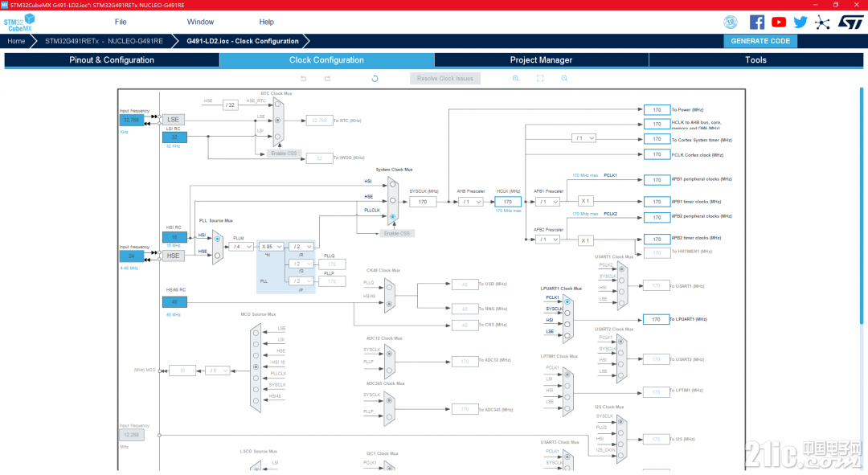Viewport: 868px width, 475px height.
Task: Open the ST anniversary badge icon
Action: 731,23
